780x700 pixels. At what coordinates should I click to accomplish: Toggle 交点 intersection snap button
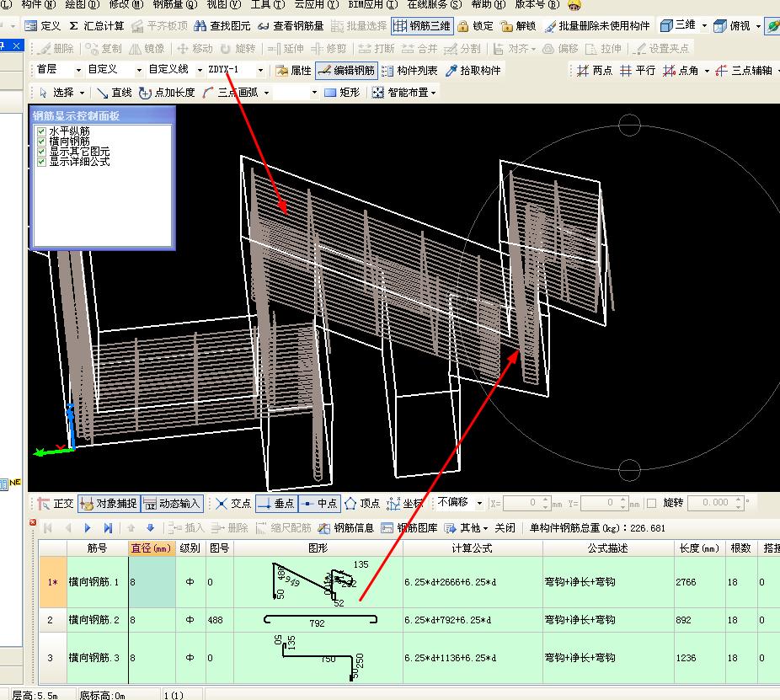click(234, 504)
